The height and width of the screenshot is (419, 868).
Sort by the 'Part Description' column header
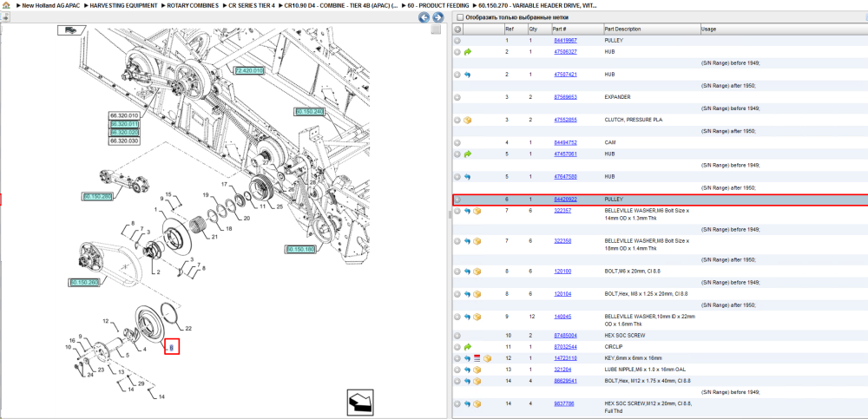[622, 29]
